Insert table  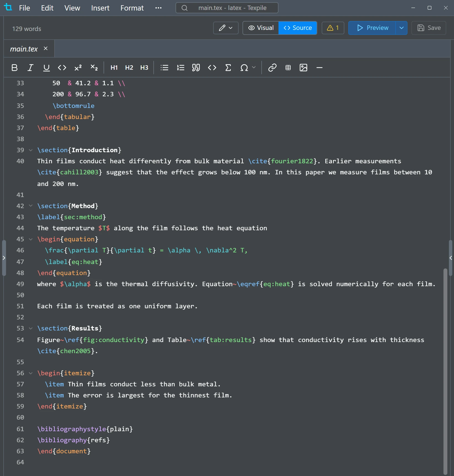tap(288, 68)
